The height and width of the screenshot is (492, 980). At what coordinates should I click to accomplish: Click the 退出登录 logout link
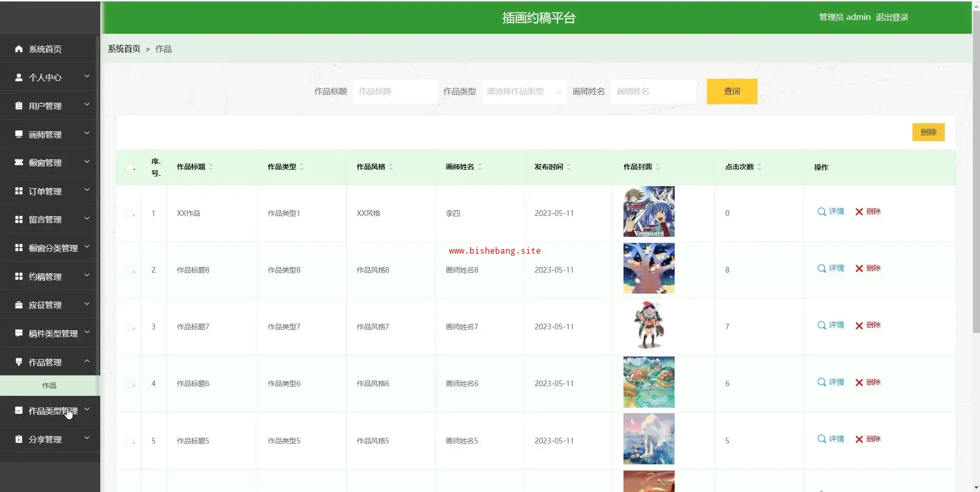pyautogui.click(x=892, y=17)
